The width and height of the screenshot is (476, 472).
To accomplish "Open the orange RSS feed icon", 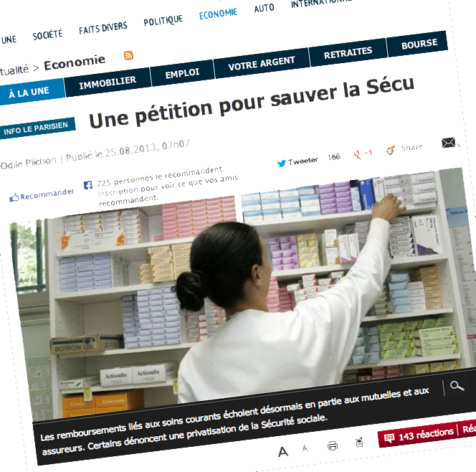I will coord(128,55).
